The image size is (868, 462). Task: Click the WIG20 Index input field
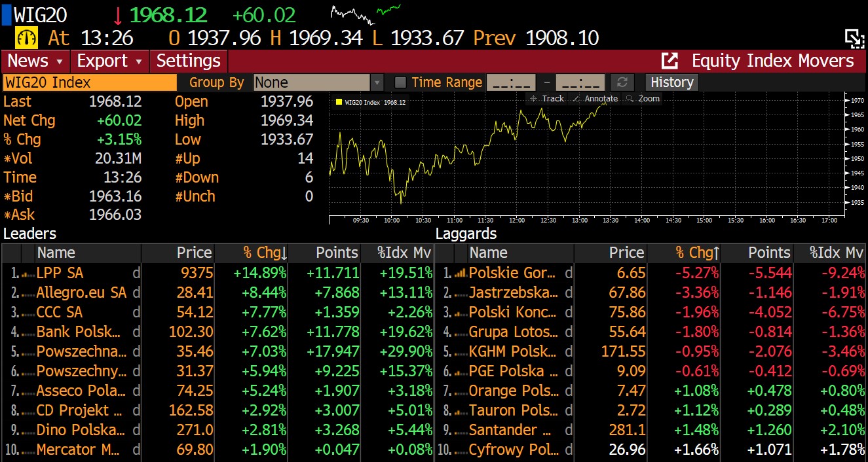[x=90, y=82]
